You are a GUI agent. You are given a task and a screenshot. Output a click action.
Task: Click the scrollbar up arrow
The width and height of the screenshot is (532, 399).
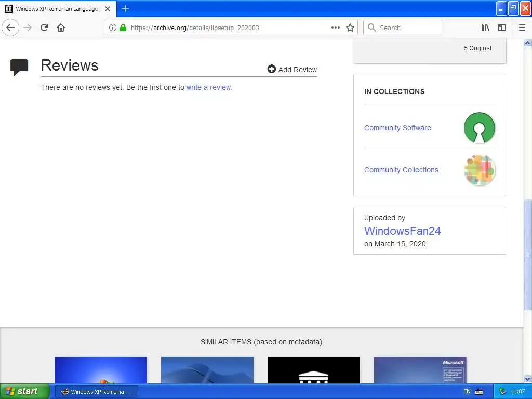(528, 43)
